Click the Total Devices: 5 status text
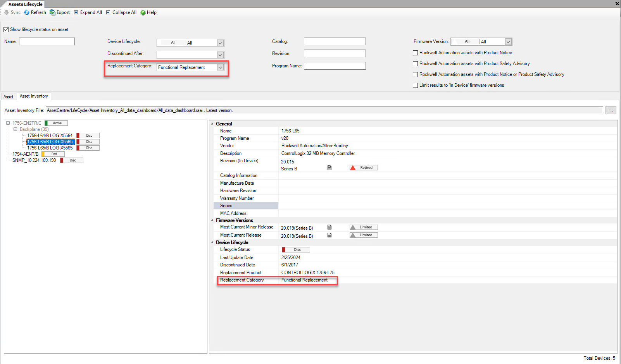This screenshot has width=621, height=364. coord(599,358)
